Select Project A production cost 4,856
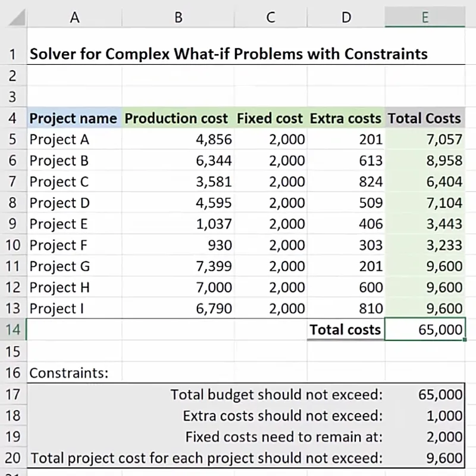 (x=214, y=140)
